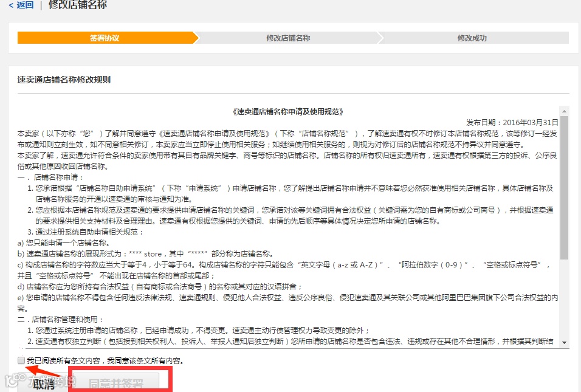Click the 《速卖通店铺名称申请及使用规范》 title
Image resolution: width=581 pixels, height=392 pixels.
(289, 111)
